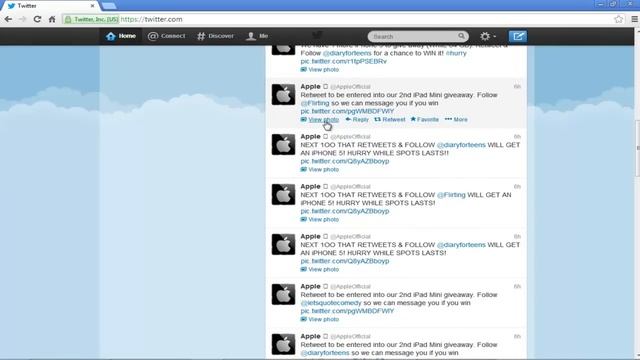640x360 pixels.
Task: Click Twitter bird logo in navbar
Action: [317, 36]
